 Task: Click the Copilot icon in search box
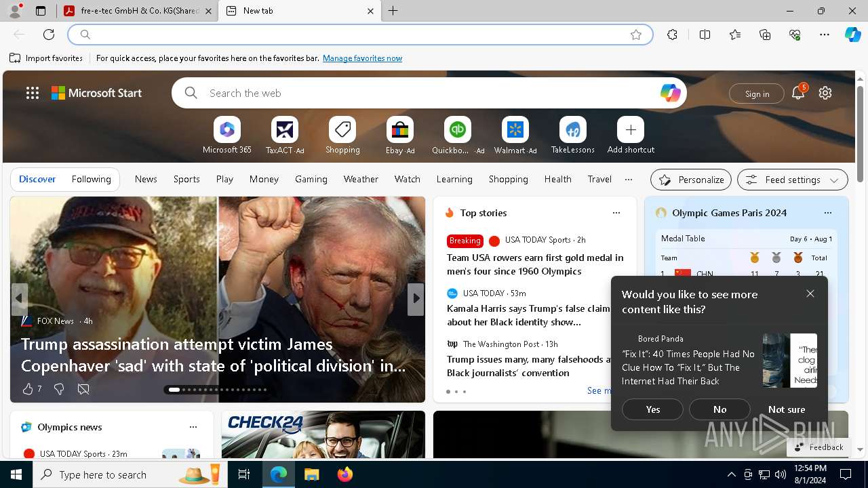670,93
